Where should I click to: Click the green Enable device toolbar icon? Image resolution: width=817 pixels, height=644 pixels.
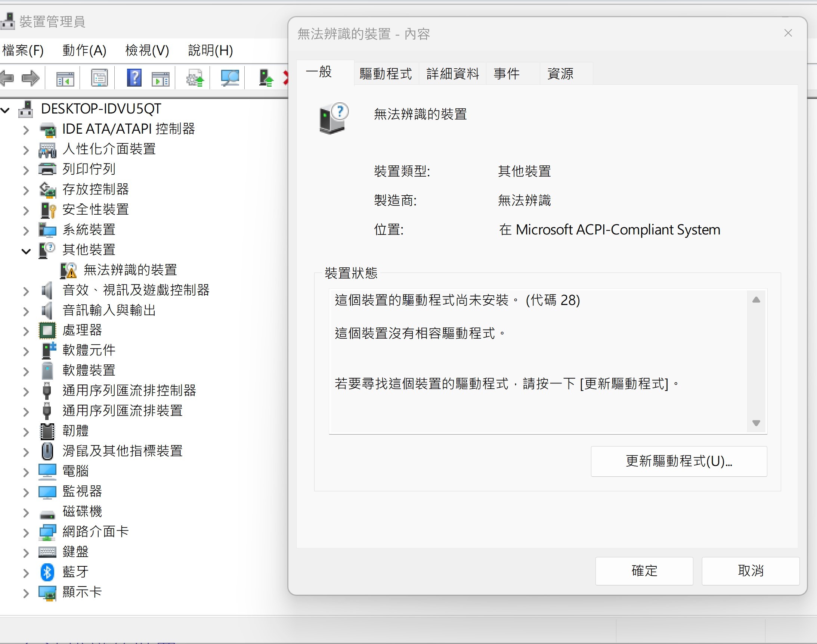[266, 78]
